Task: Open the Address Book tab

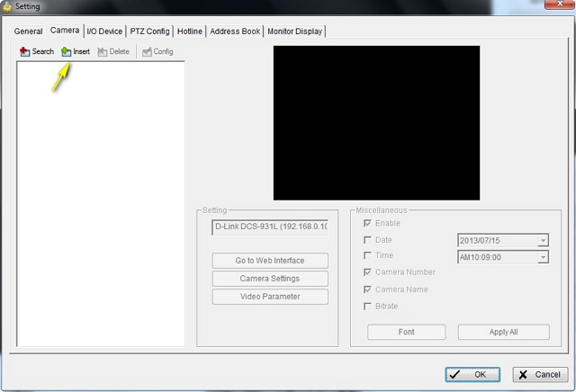Action: coord(235,31)
